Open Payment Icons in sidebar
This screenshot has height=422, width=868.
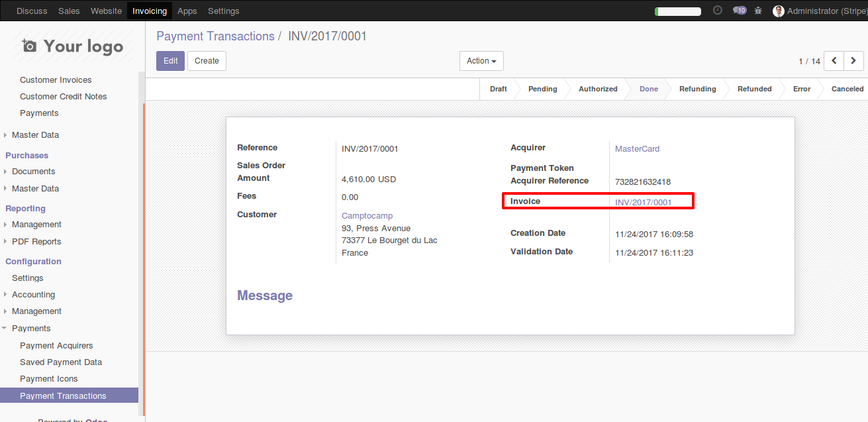[49, 378]
